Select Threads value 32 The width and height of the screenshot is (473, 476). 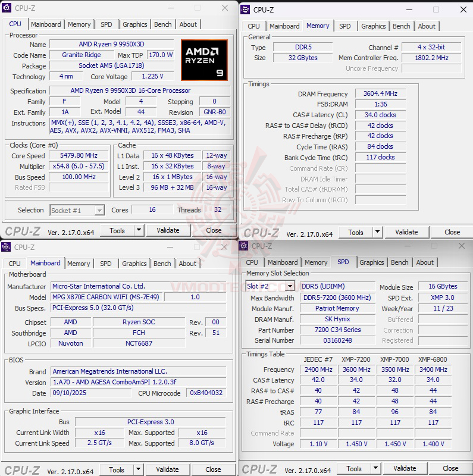coord(217,210)
